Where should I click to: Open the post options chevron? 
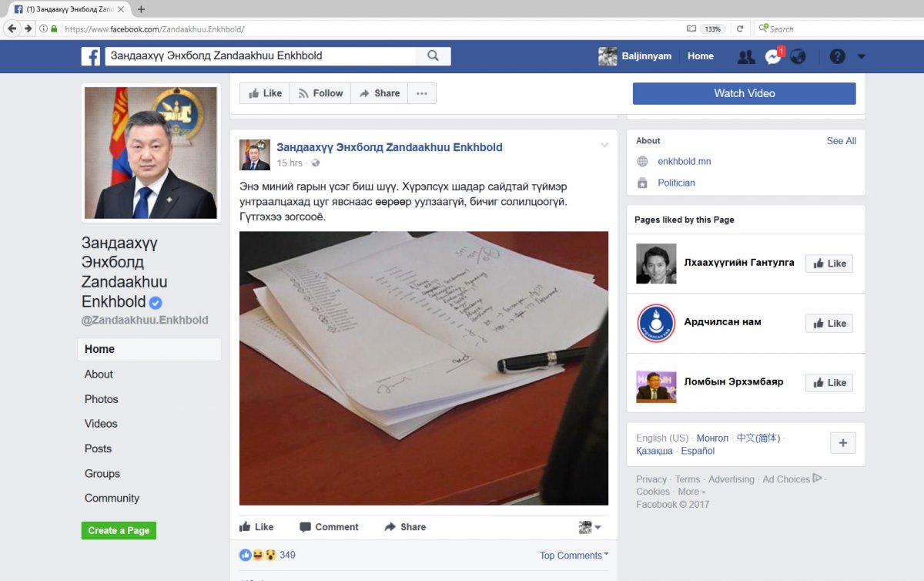tap(604, 146)
